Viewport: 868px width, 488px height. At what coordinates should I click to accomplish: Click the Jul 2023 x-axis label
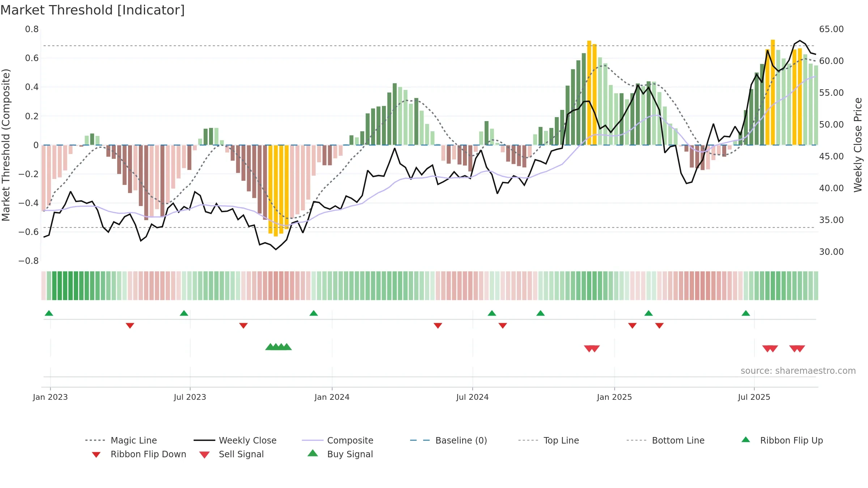[x=190, y=397]
